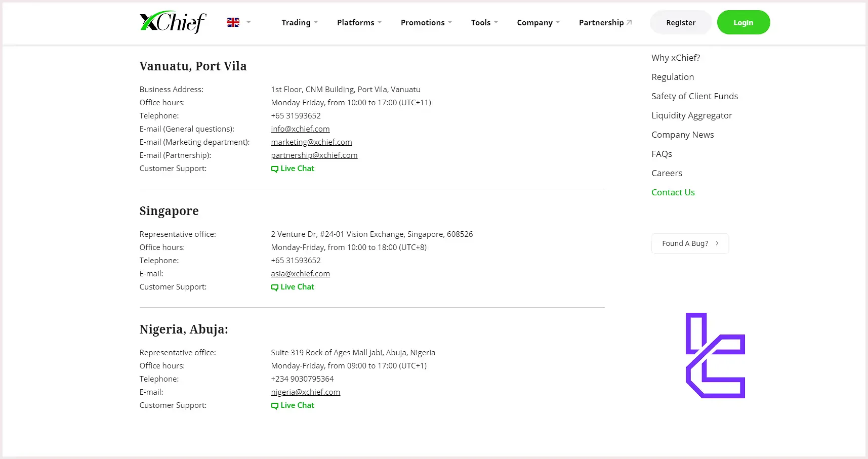
Task: Click Vanuatu office hours (UTC+11) text
Action: [351, 103]
